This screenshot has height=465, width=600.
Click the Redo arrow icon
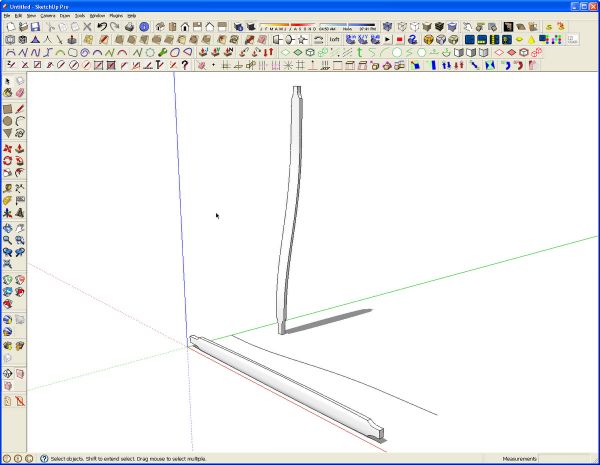coord(114,26)
